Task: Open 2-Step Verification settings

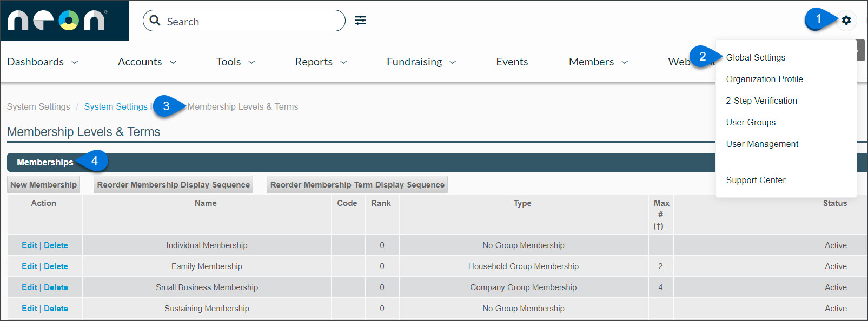Action: click(761, 101)
